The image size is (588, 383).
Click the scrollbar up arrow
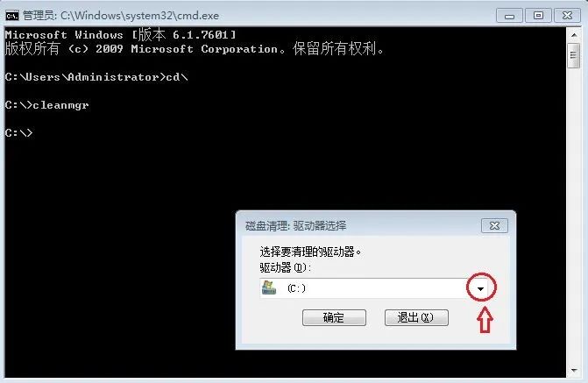click(x=574, y=35)
